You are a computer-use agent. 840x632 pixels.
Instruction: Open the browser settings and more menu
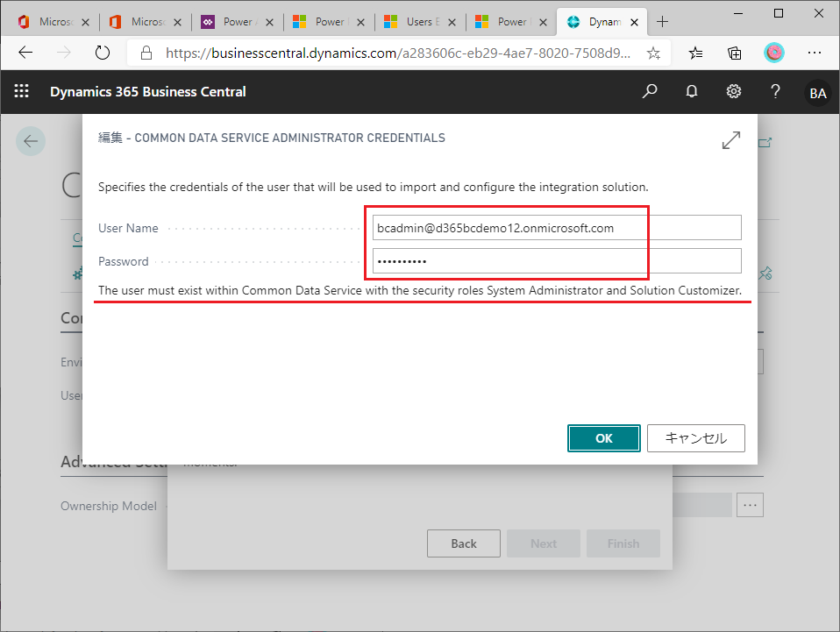pyautogui.click(x=815, y=53)
